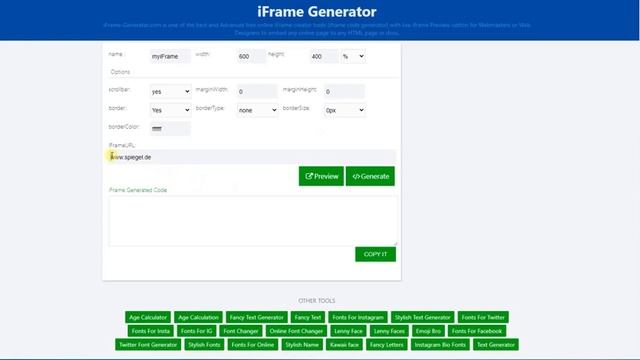Click the Generate button
The height and width of the screenshot is (360, 640).
(370, 176)
